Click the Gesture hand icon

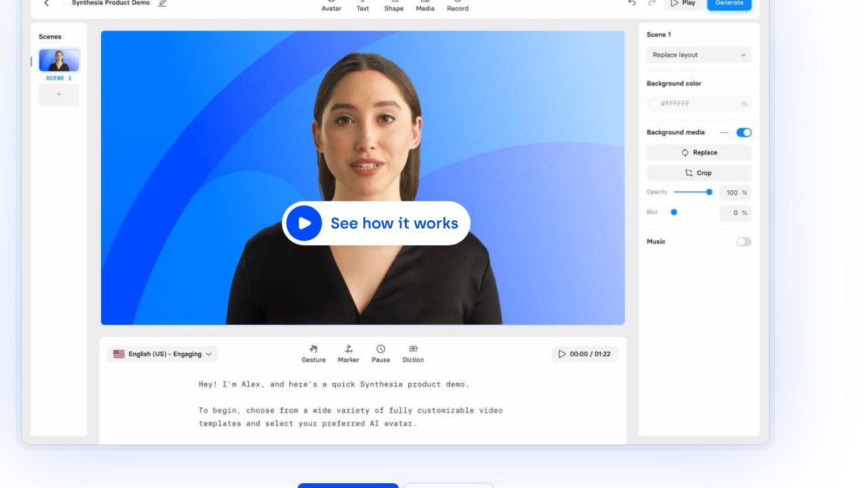click(x=313, y=349)
